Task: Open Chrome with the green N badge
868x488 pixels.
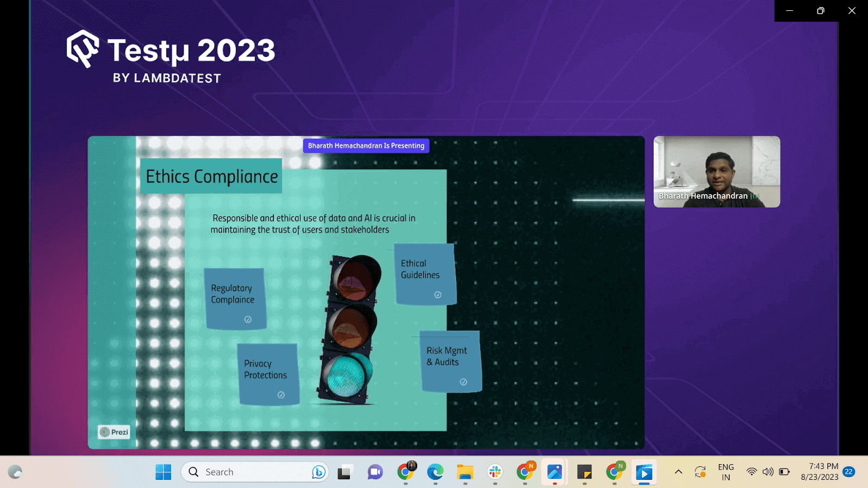Action: tap(615, 471)
